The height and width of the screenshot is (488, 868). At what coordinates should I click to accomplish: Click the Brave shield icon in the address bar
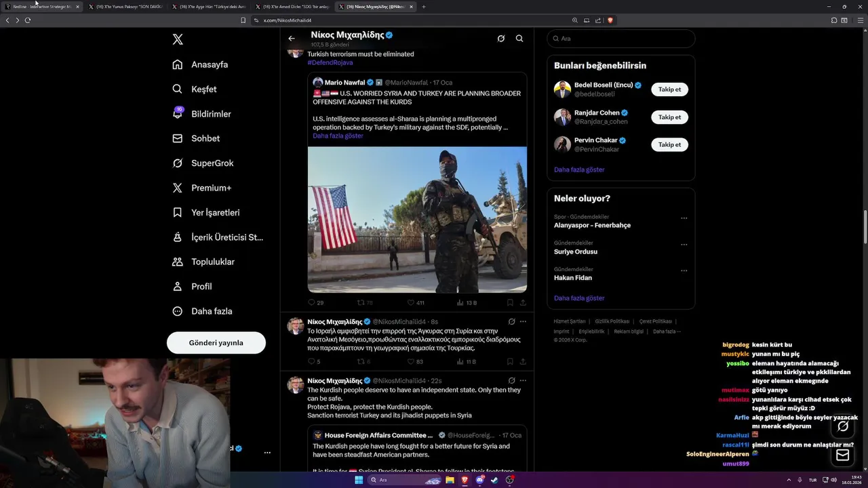pyautogui.click(x=610, y=20)
